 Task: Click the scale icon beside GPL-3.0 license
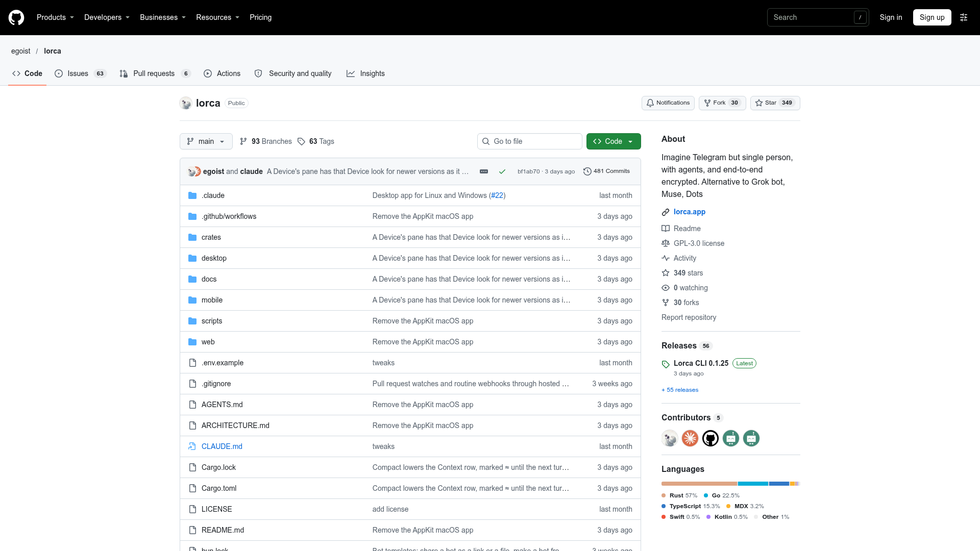pos(666,243)
